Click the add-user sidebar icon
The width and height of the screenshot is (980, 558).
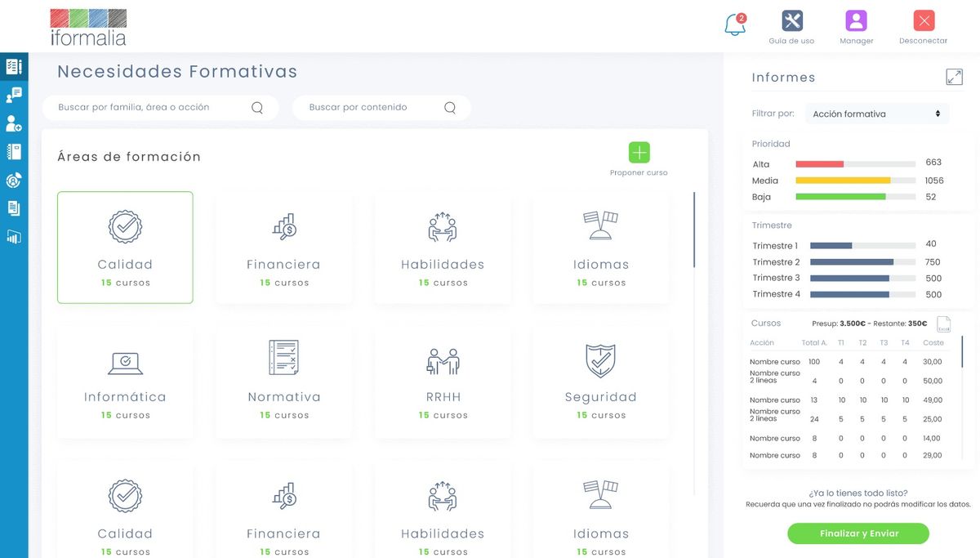14,123
